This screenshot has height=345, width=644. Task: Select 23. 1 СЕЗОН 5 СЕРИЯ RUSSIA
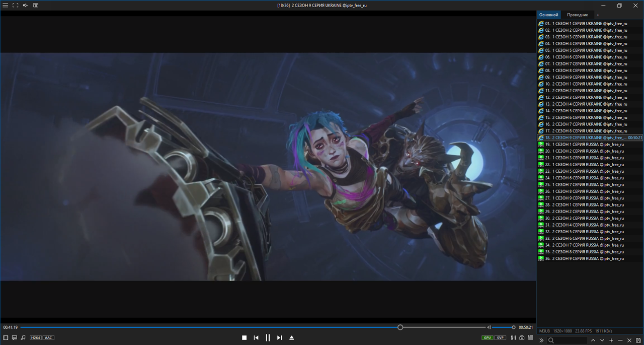590,171
